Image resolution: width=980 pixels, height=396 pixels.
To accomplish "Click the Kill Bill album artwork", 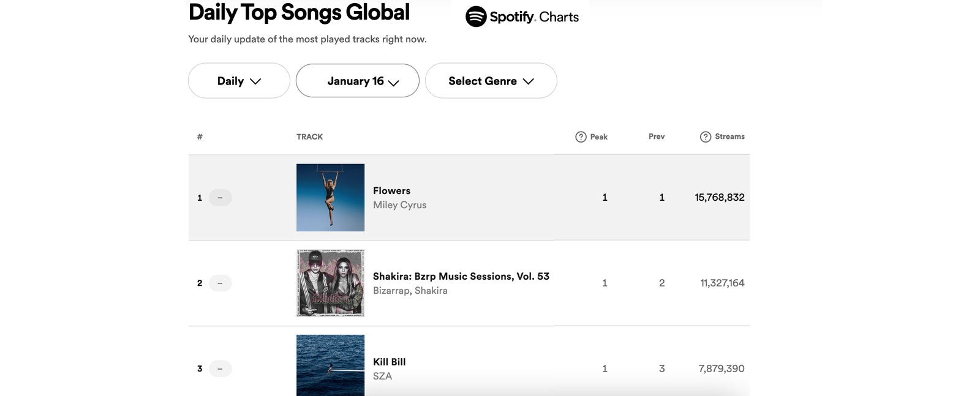I will point(330,365).
